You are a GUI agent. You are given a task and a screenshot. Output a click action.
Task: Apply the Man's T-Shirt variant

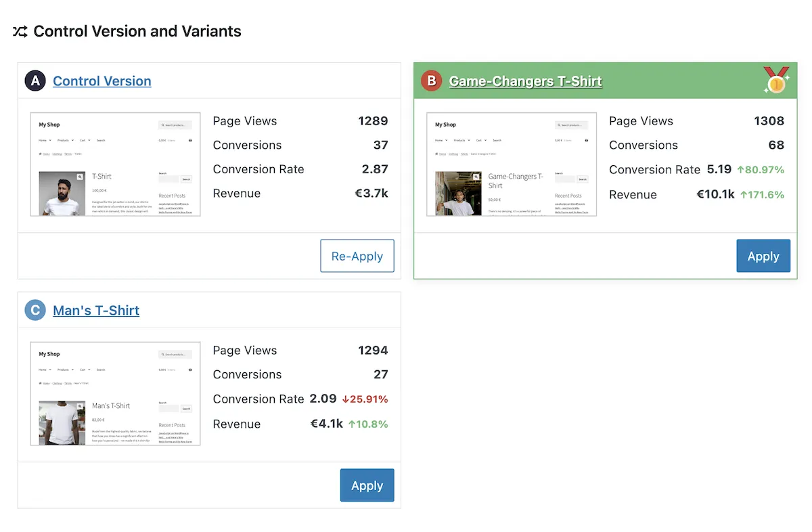point(367,485)
